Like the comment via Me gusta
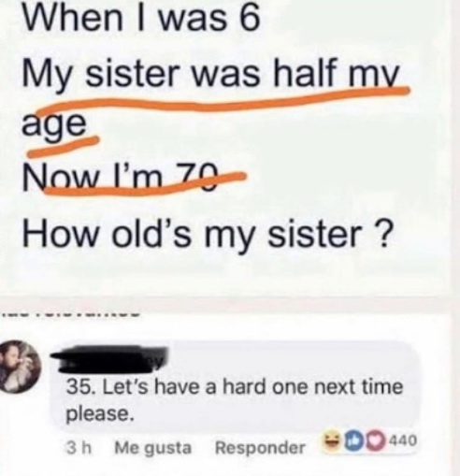Viewport: 460px width, 476px height. coord(152,448)
